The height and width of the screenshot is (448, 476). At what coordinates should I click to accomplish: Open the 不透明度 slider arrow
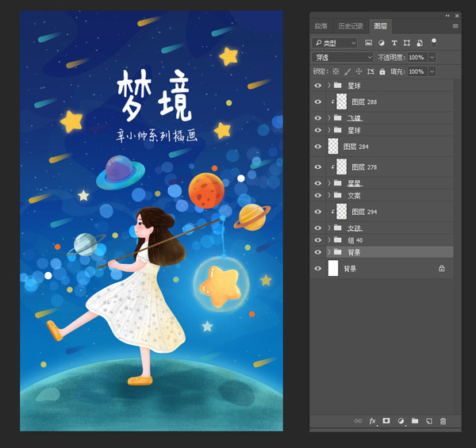[432, 57]
